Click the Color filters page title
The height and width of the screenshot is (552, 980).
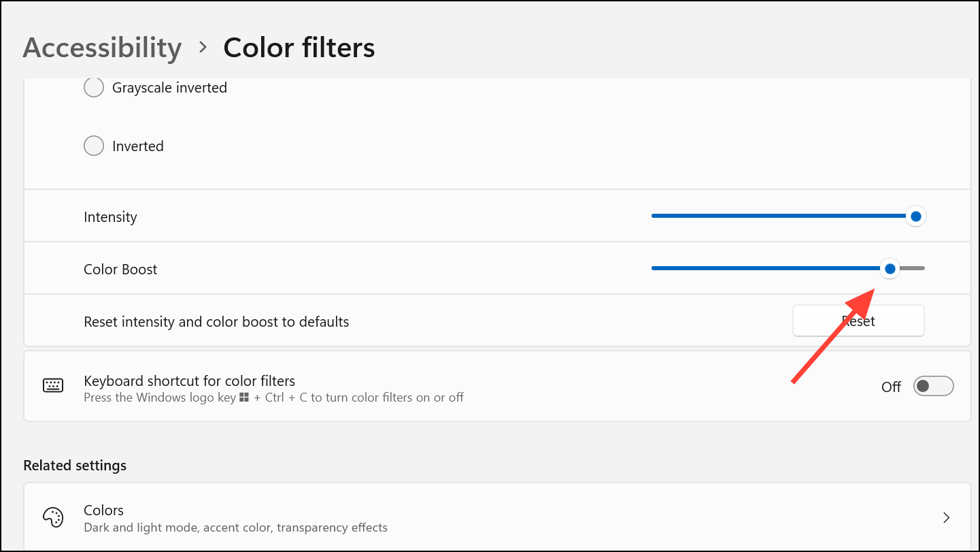299,48
